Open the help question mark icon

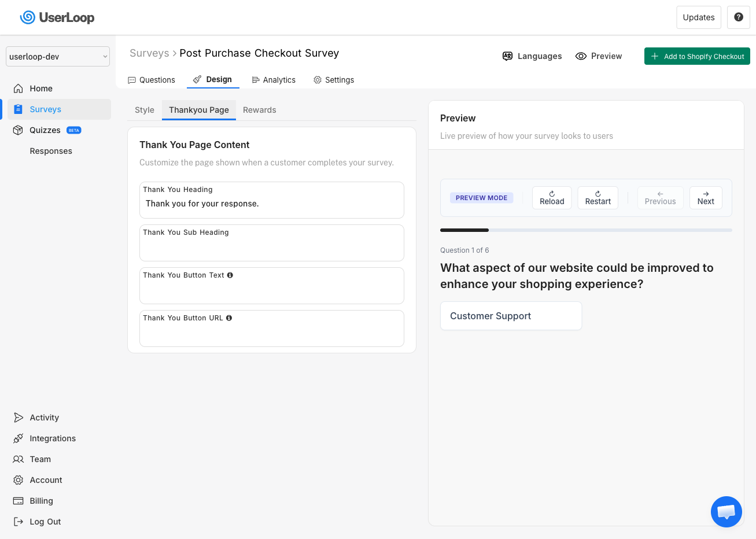(739, 17)
